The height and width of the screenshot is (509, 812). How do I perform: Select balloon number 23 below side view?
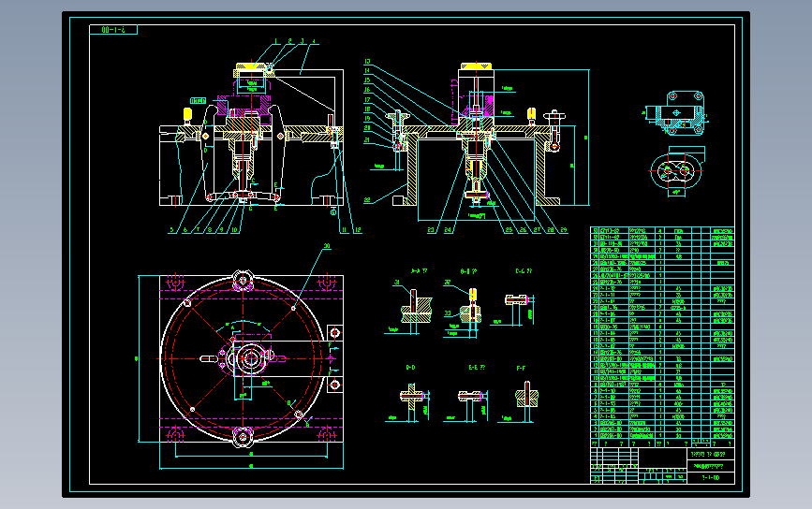pyautogui.click(x=431, y=230)
